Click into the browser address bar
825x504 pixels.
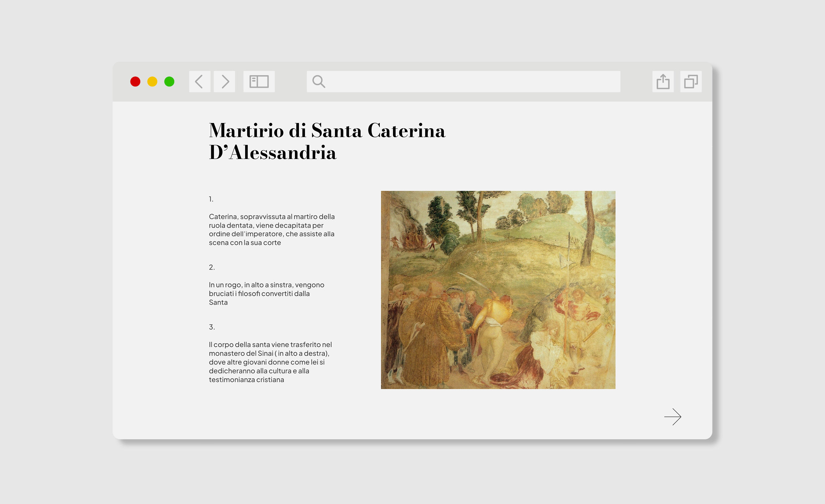click(463, 81)
